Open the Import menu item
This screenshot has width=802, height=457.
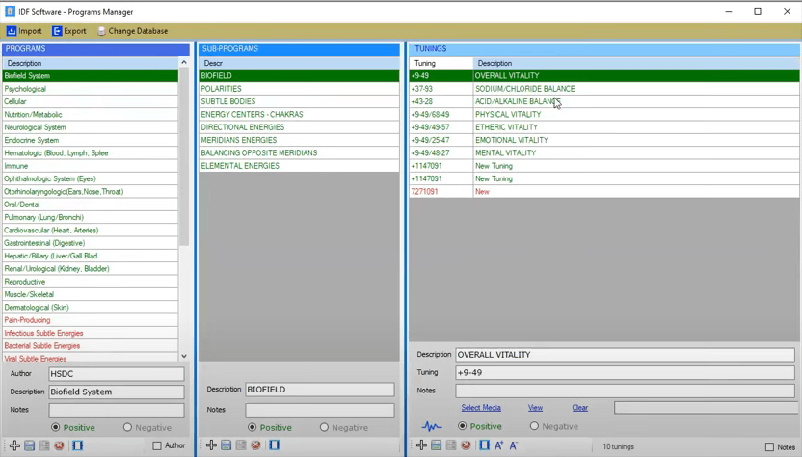(x=24, y=31)
